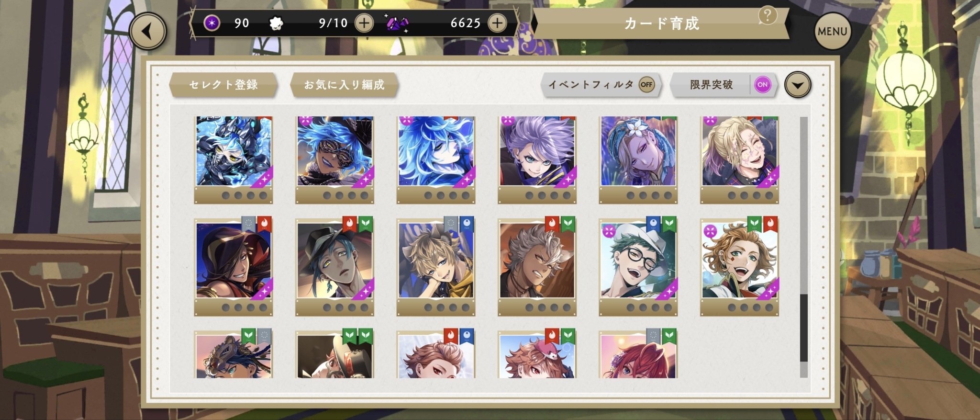The width and height of the screenshot is (980, 420).
Task: Tap the white flower stamina icon
Action: (276, 23)
